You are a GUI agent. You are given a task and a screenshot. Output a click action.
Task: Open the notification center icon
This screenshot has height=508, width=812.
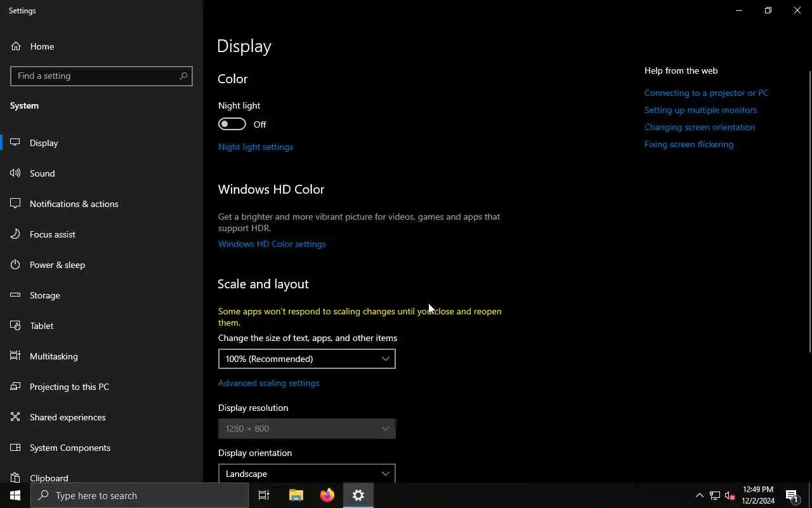(x=792, y=495)
